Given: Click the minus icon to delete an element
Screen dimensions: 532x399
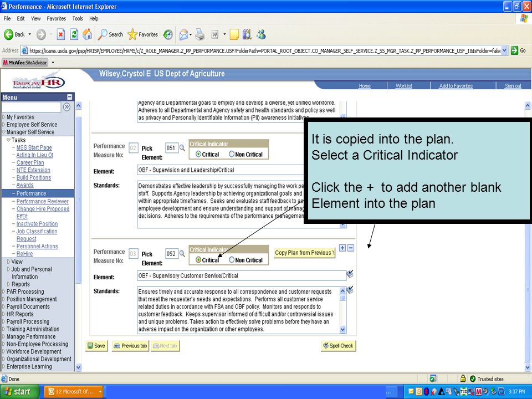Looking at the screenshot, I should [x=351, y=248].
